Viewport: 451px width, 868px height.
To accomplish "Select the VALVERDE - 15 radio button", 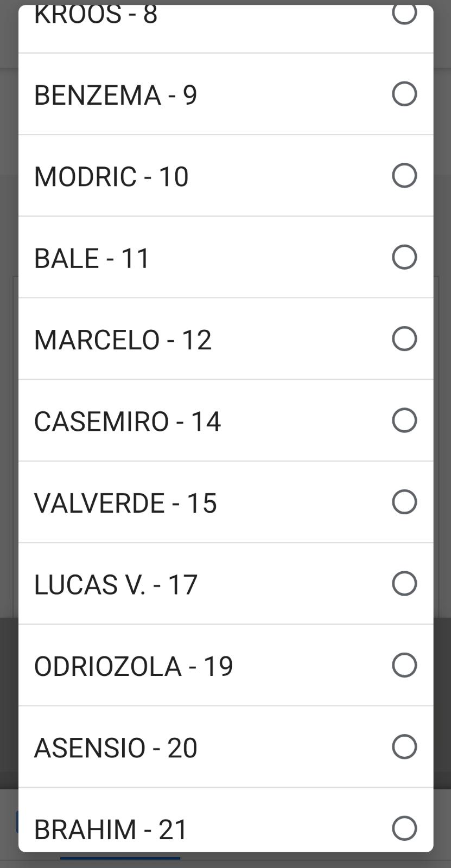I will [404, 502].
